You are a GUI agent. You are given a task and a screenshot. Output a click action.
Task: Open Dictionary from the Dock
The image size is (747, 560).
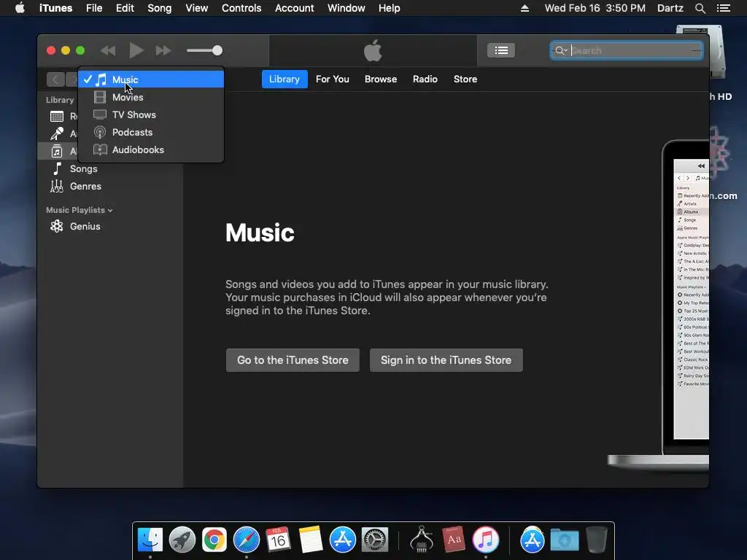coord(453,540)
